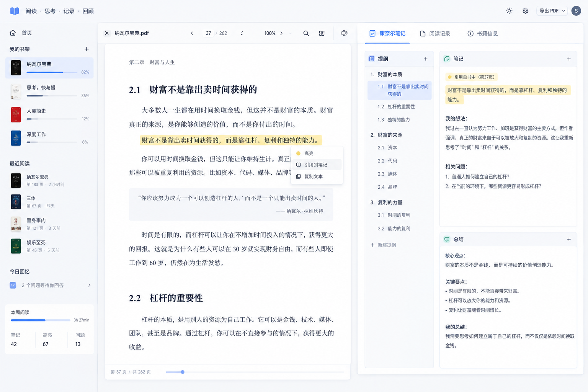Open settings gear icon
The width and height of the screenshot is (588, 392).
[x=526, y=11]
